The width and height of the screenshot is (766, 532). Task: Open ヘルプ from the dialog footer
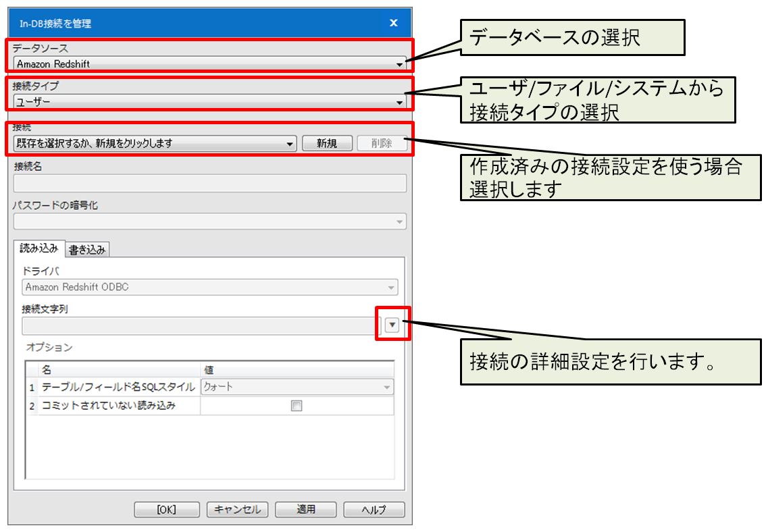click(x=374, y=510)
